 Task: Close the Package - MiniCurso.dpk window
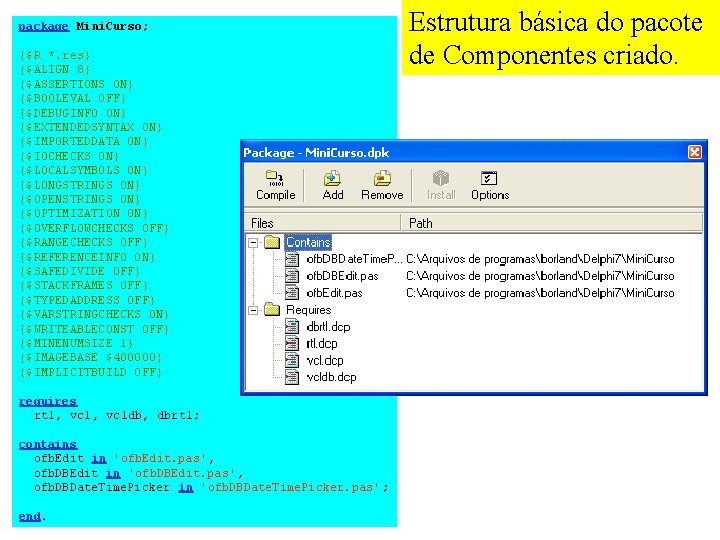[694, 152]
